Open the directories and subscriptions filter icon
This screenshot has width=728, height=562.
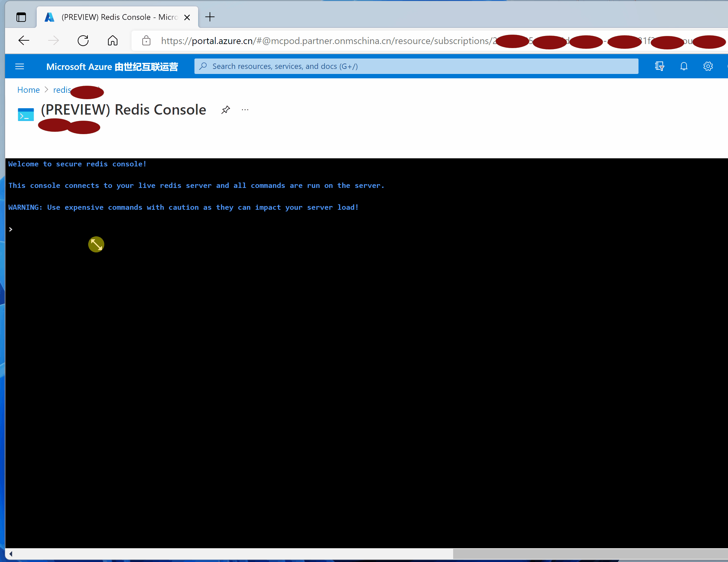[x=659, y=66]
